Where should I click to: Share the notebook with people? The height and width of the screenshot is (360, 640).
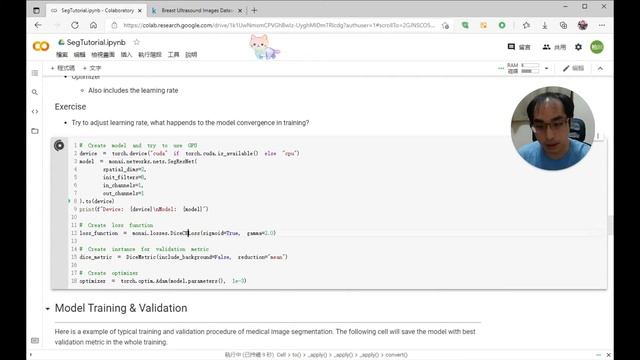554,47
